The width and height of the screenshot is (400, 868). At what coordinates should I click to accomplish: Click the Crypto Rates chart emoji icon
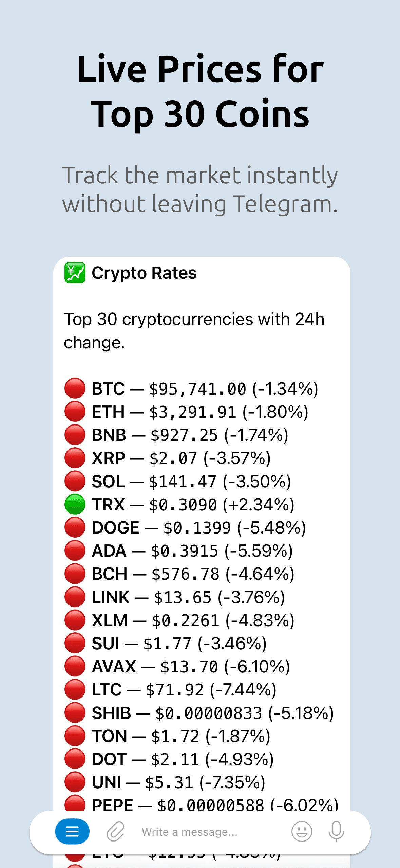[75, 273]
